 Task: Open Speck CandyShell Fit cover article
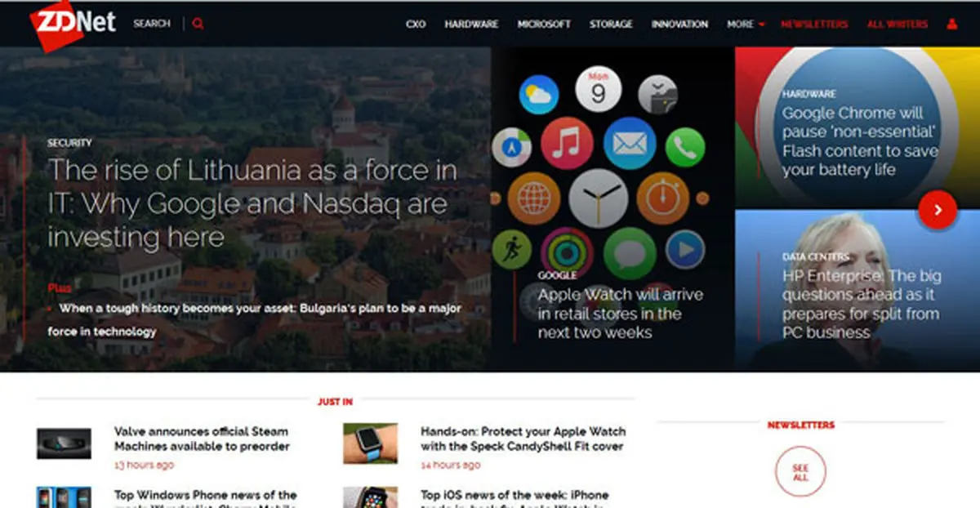pyautogui.click(x=523, y=439)
